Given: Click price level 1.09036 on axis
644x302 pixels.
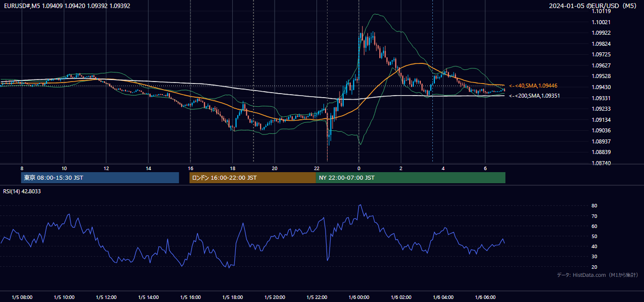Looking at the screenshot, I should click(x=601, y=130).
